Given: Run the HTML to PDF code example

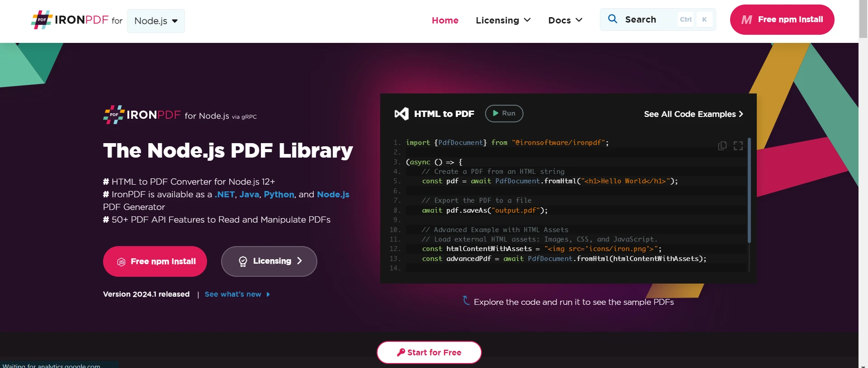Looking at the screenshot, I should 504,113.
